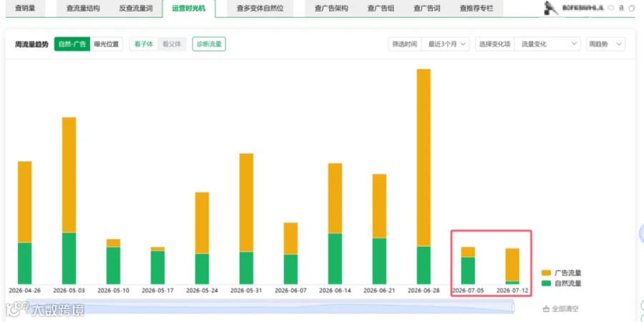Viewport: 644px width, 322px height.
Task: Open the 查推荐专栏 tab
Action: (x=477, y=8)
